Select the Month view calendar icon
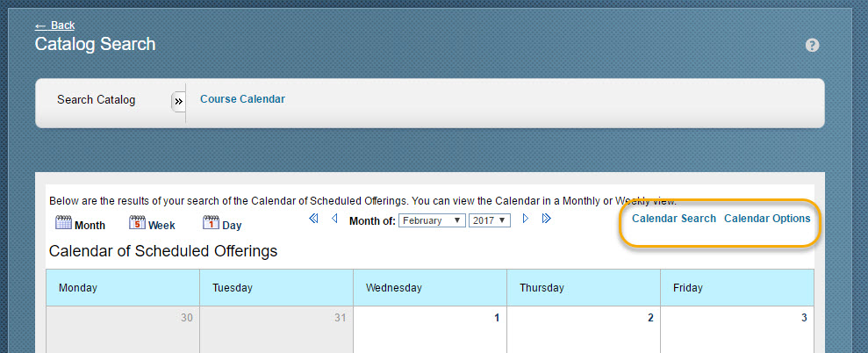This screenshot has height=353, width=868. tap(64, 223)
